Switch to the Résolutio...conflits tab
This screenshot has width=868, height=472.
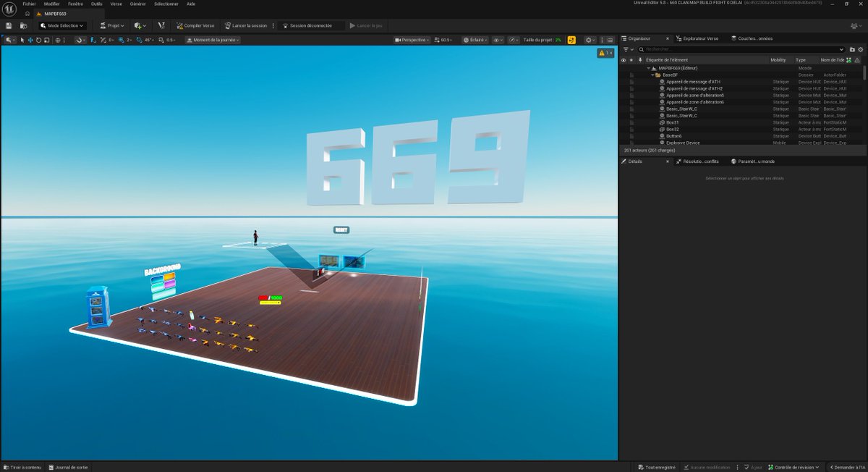click(x=697, y=161)
